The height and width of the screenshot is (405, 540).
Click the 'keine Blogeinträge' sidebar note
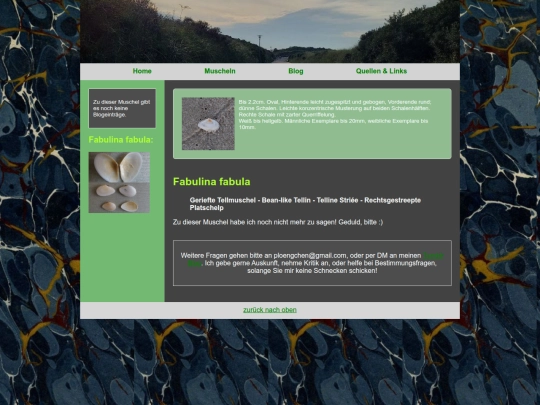(x=122, y=108)
